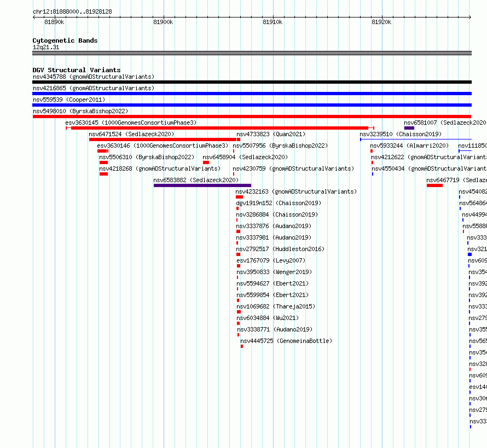487x448 pixels.
Task: Click the 81890k ruler tick label
Action: 54,22
